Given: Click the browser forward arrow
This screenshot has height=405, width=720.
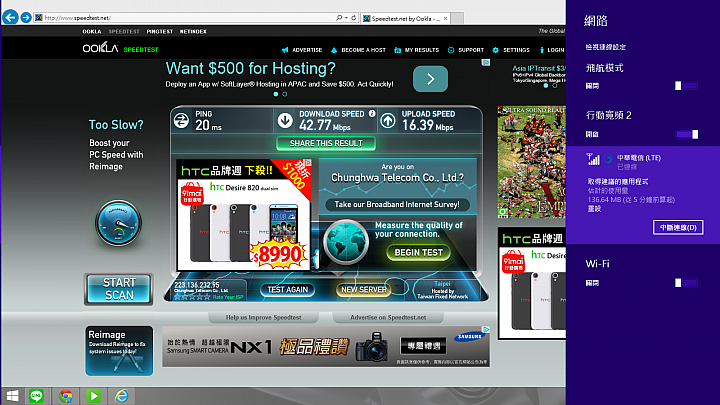Looking at the screenshot, I should (26, 17).
